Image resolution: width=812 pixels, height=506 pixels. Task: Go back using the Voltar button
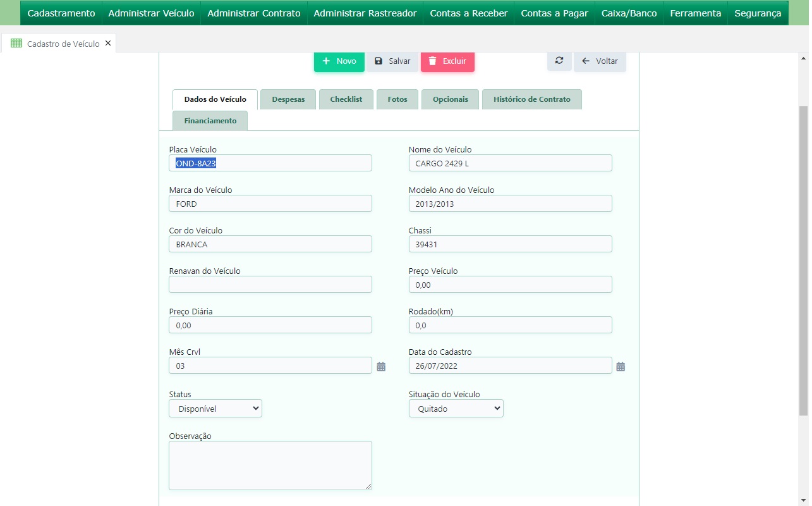[600, 61]
